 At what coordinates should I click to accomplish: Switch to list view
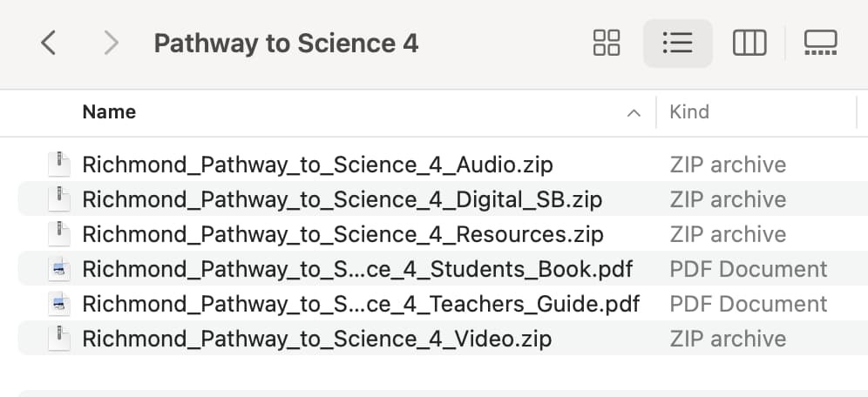point(677,44)
